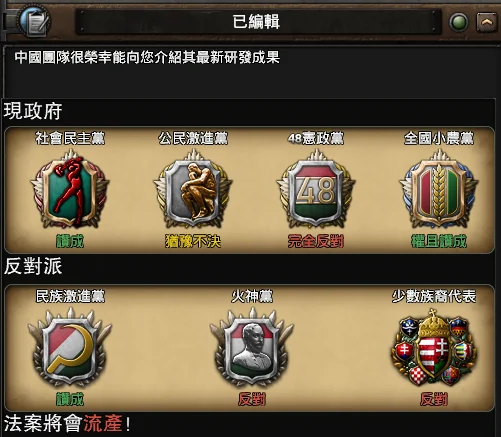This screenshot has width=501, height=437.
Task: Select the 少數族裔代表 coat of arms emblem
Action: 434,347
